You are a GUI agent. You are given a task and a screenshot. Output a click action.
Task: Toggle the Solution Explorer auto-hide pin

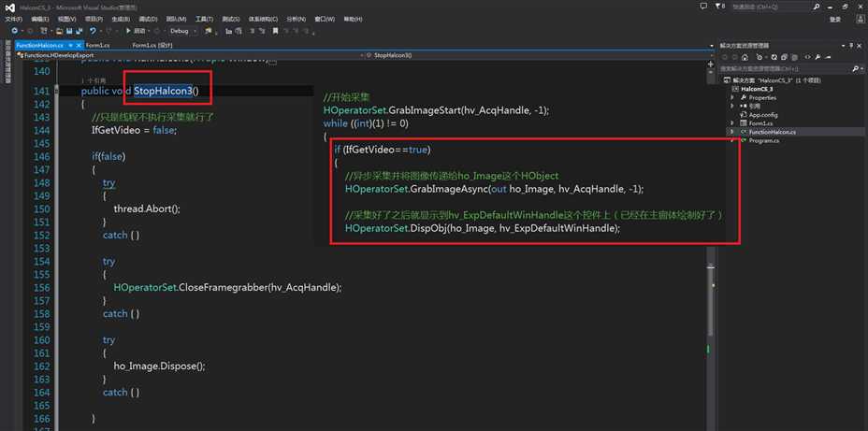(851, 46)
